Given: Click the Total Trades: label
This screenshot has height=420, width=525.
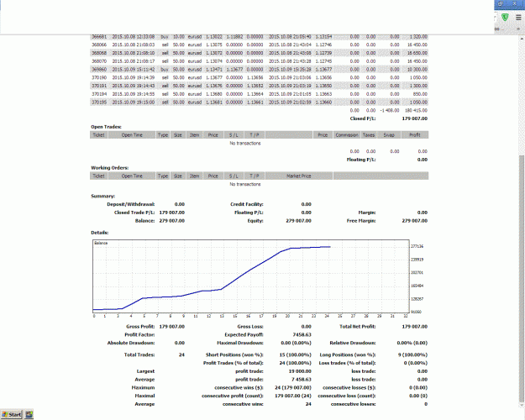Looking at the screenshot, I should coord(139,355).
